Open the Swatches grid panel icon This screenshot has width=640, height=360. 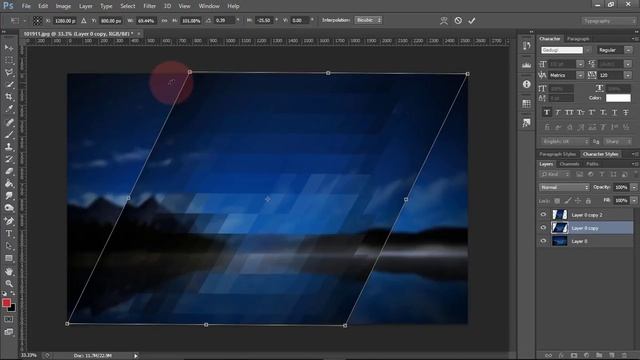[527, 104]
